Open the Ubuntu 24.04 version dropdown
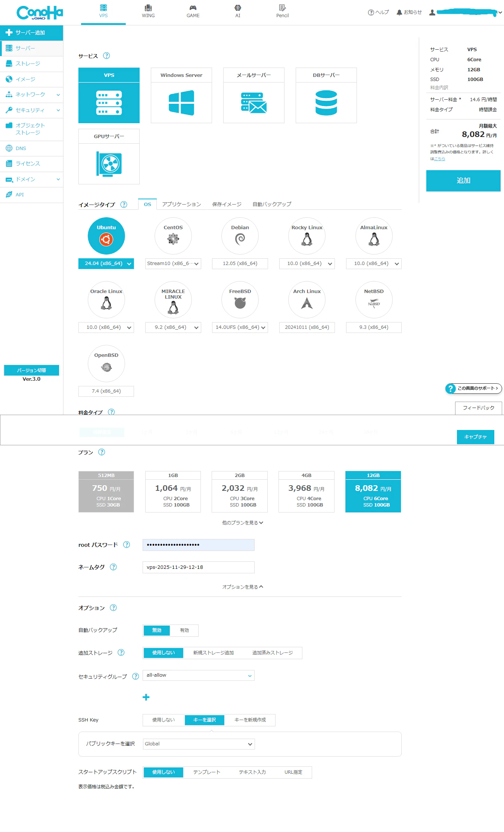The image size is (504, 832). (x=106, y=264)
